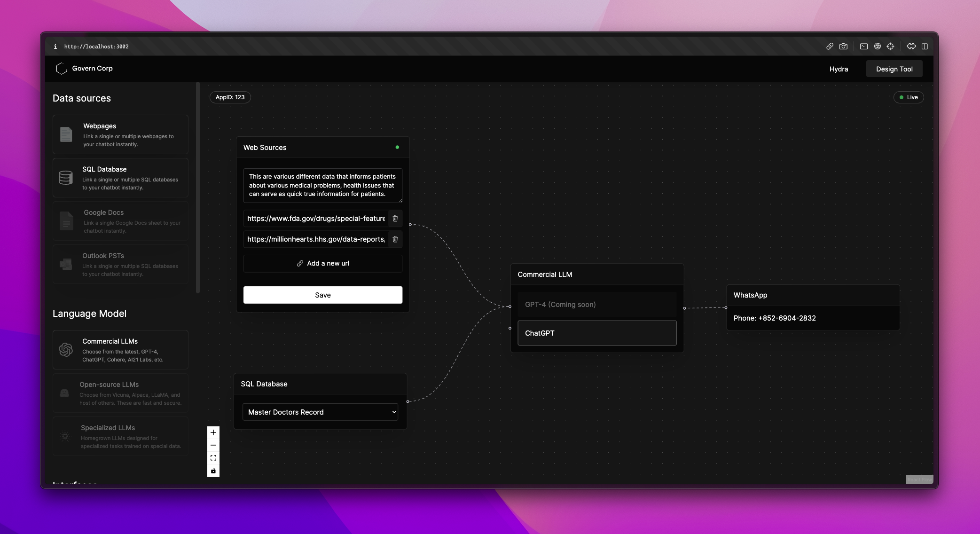
Task: Delete the fda.gov URL with trash icon
Action: pos(395,219)
